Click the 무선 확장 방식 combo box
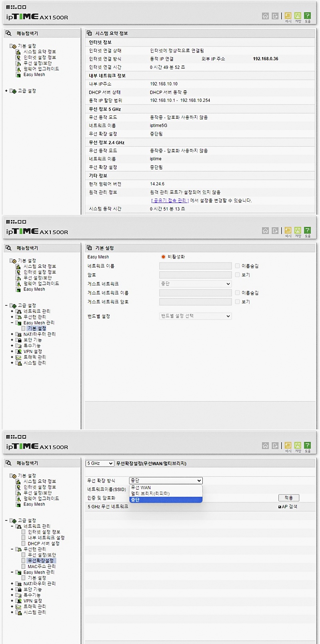320x644 pixels. point(166,481)
